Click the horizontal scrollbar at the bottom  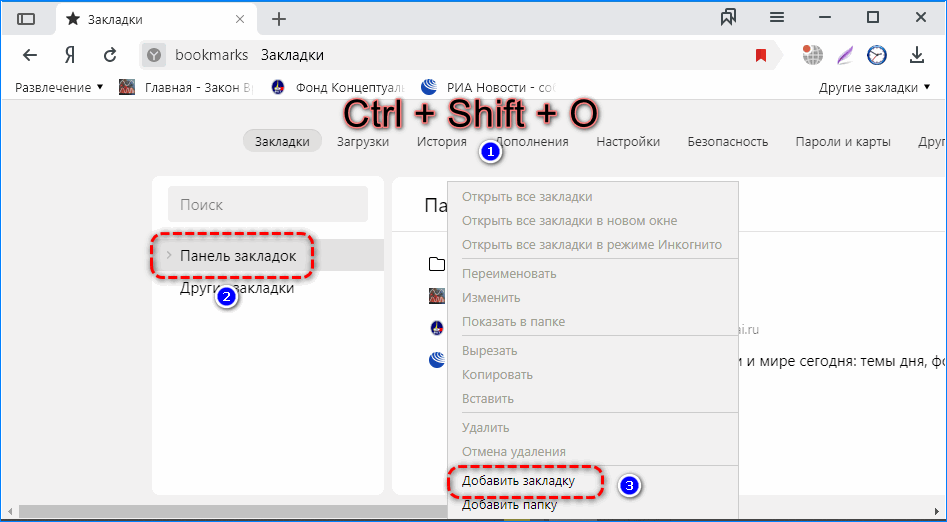[300, 513]
